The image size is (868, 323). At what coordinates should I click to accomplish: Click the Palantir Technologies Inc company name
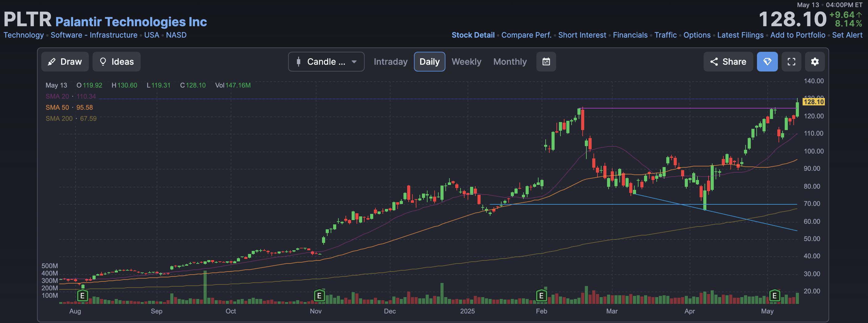click(x=131, y=22)
